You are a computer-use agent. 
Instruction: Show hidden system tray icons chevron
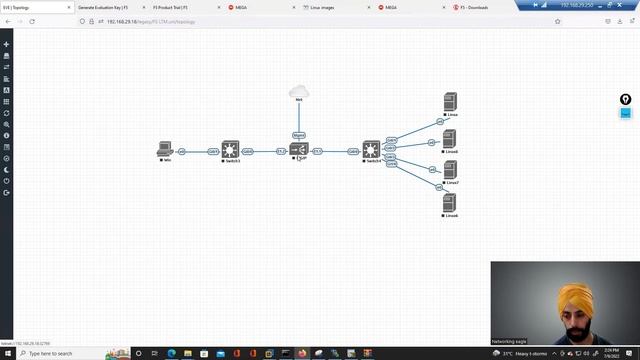click(x=554, y=353)
